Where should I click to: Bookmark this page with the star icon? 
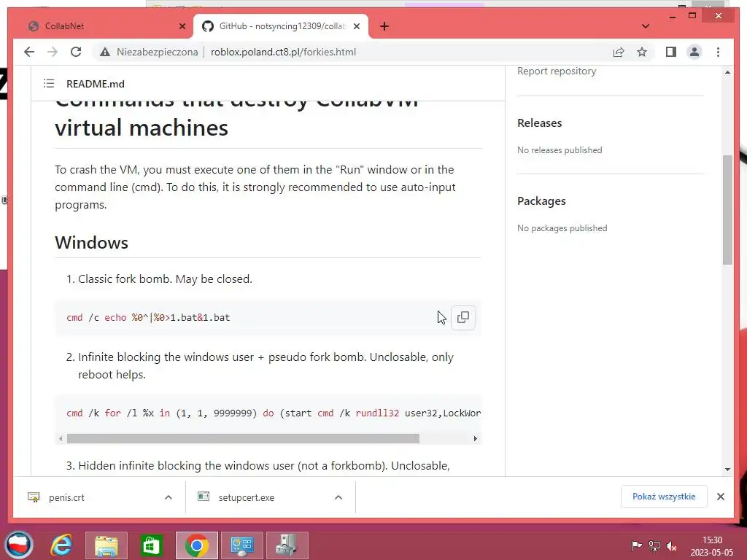(642, 52)
